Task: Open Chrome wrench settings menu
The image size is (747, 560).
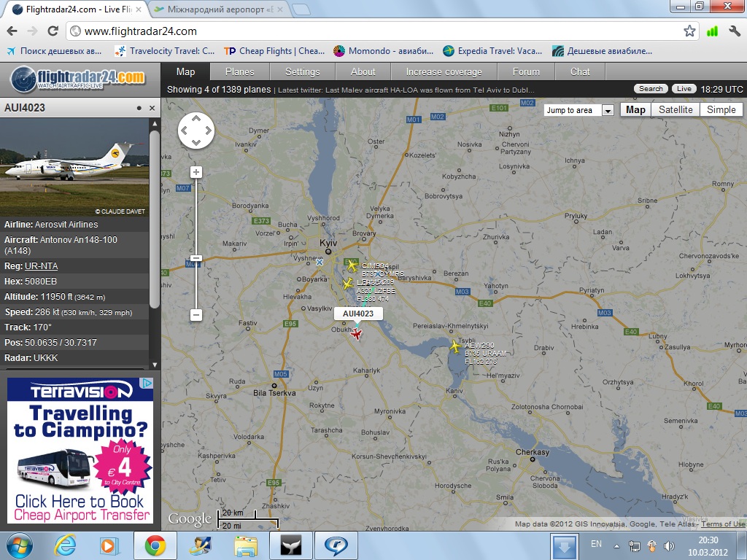Action: (735, 31)
